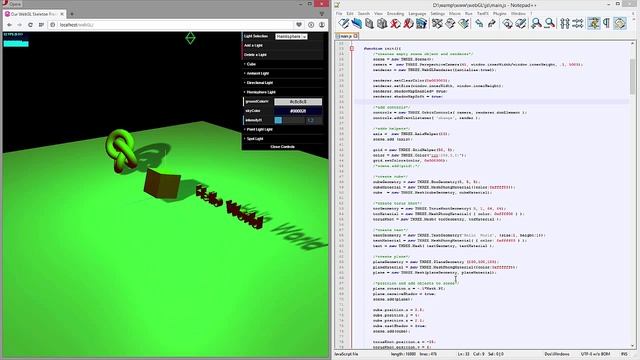Collapse the function init fold marker
The height and width of the screenshot is (360, 640).
click(351, 49)
